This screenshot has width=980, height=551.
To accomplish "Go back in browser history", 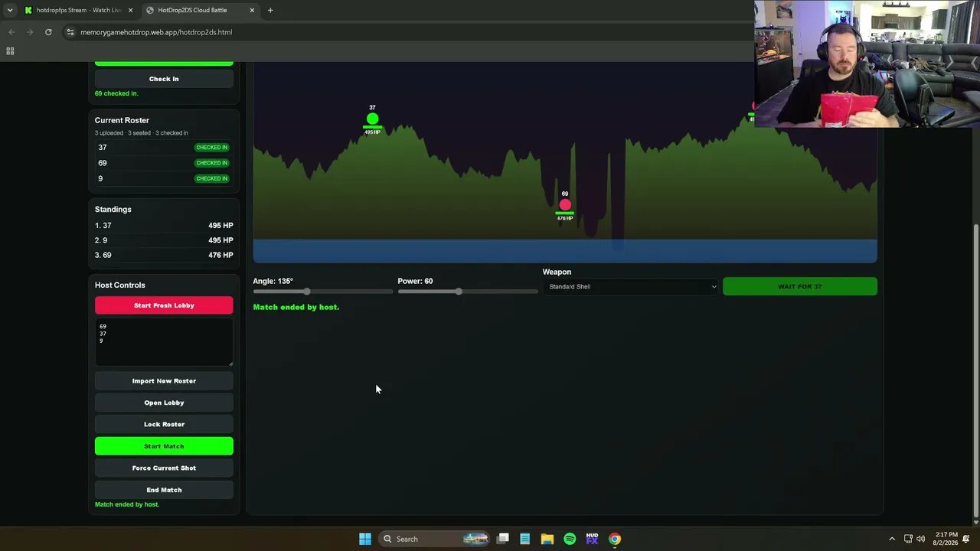I will (11, 32).
